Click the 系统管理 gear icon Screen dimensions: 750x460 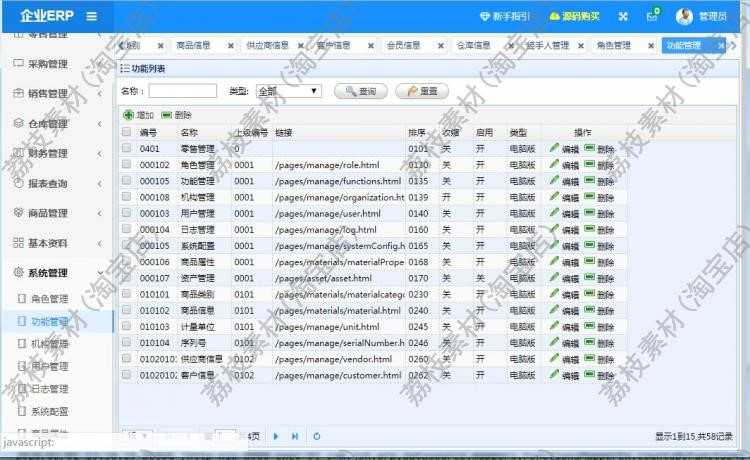pos(18,273)
